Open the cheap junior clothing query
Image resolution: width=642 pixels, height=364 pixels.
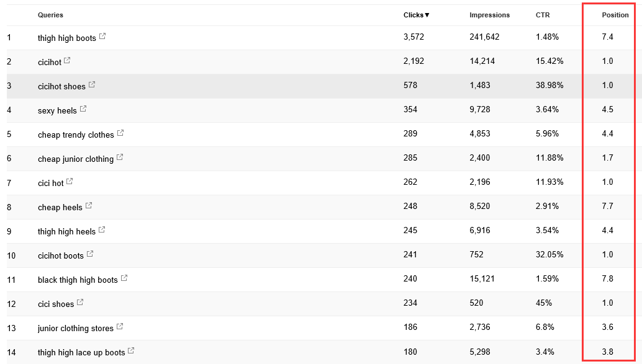[76, 159]
